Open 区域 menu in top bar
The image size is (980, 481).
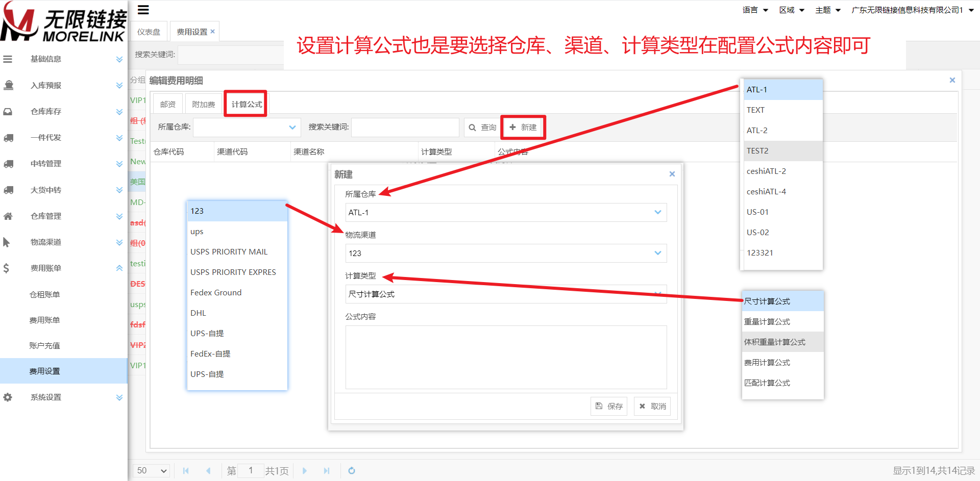point(792,10)
